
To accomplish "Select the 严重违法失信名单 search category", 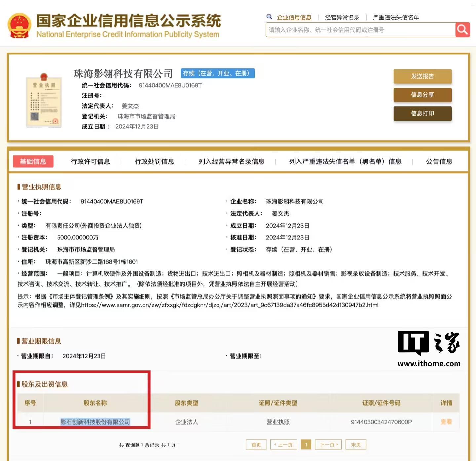I will 396,18.
